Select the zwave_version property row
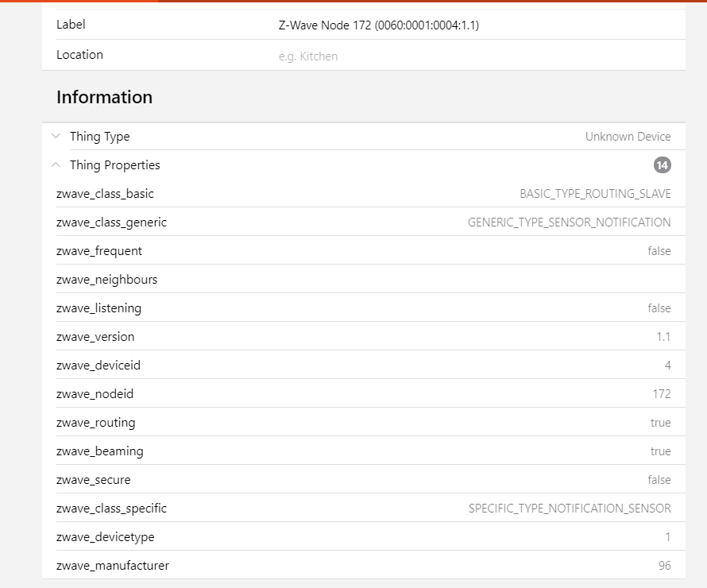Image resolution: width=707 pixels, height=588 pixels. pyautogui.click(x=363, y=337)
